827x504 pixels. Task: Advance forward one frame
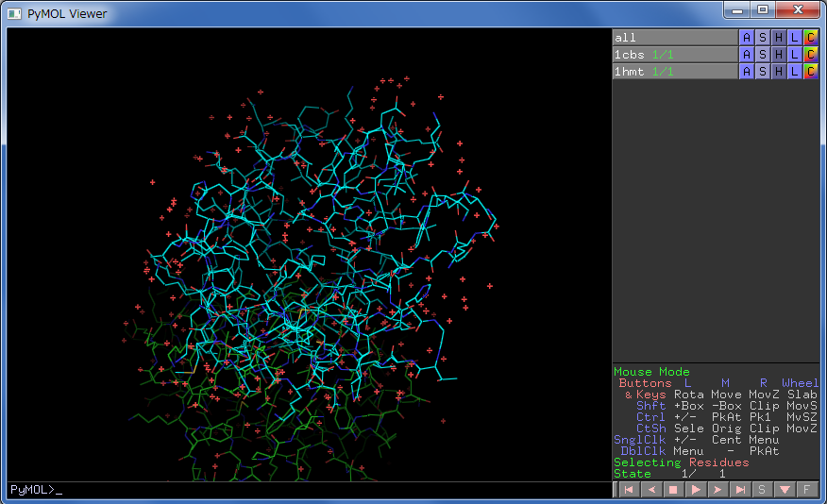click(x=718, y=490)
